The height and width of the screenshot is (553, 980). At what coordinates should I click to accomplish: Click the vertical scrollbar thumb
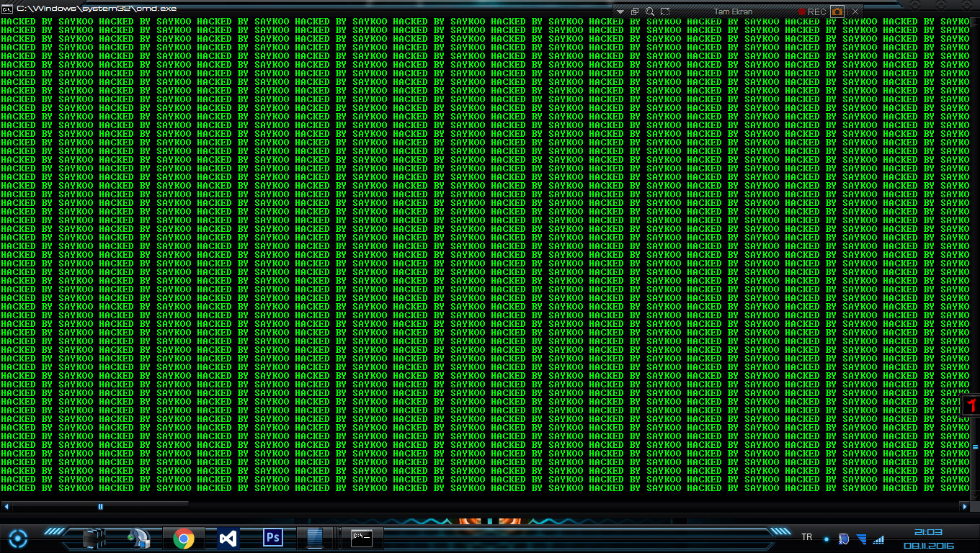[975, 446]
